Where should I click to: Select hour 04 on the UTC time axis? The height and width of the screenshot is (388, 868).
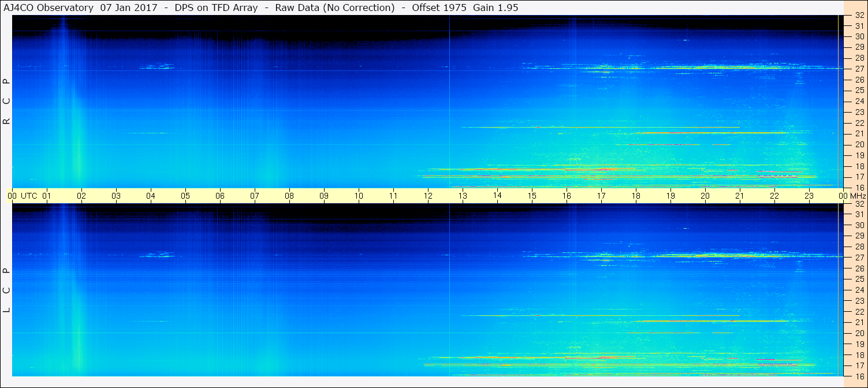[151, 196]
